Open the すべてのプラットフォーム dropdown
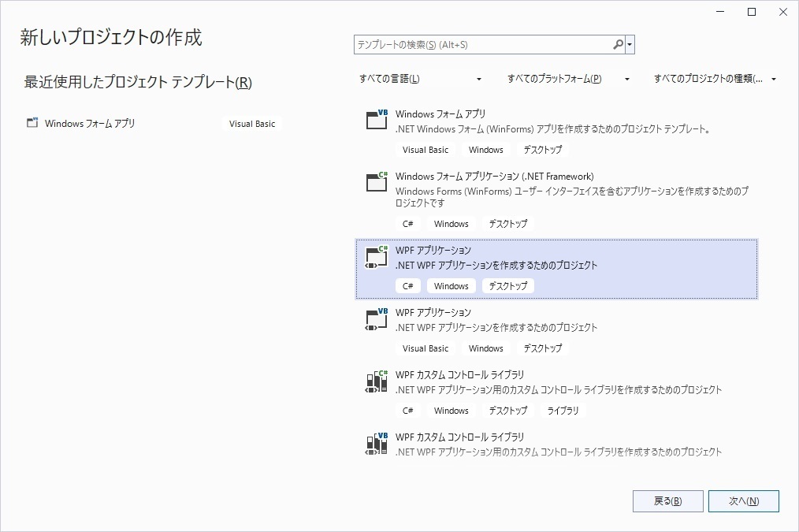 567,79
